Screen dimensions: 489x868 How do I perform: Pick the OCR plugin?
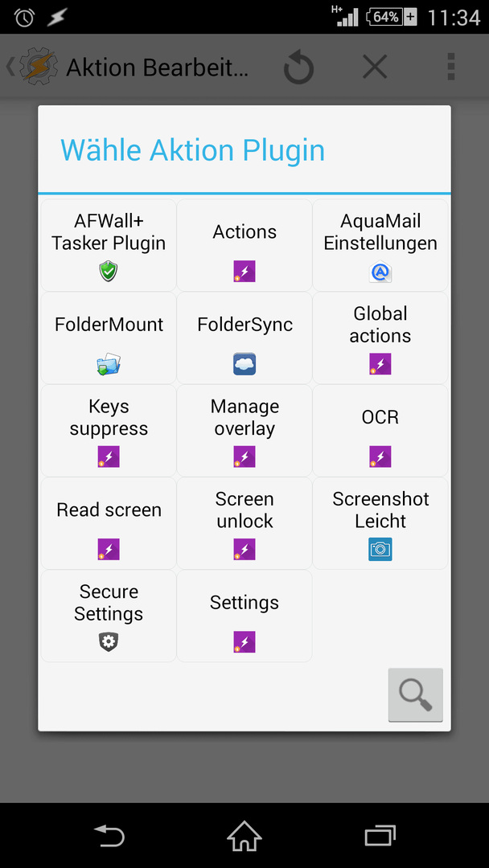(x=380, y=431)
